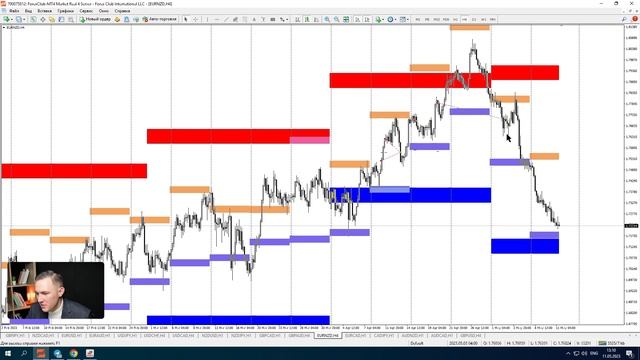Open the Windows Start button
Image resolution: width=640 pixels, height=360 pixels.
coord(8,353)
